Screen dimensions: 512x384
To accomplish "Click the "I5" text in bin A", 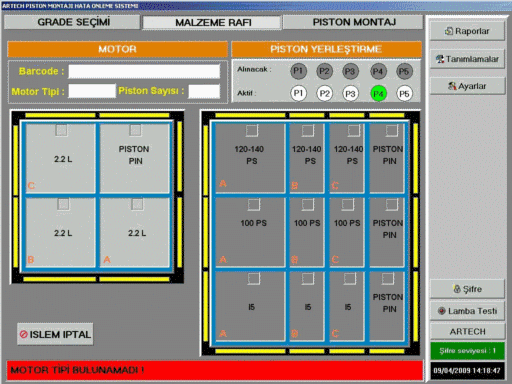I will pos(251,307).
